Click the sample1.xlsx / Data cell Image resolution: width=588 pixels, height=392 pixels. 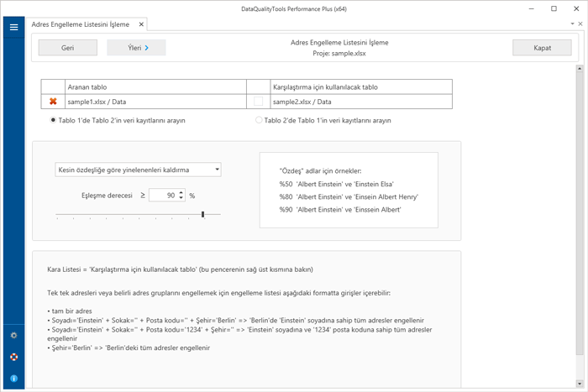click(x=155, y=102)
